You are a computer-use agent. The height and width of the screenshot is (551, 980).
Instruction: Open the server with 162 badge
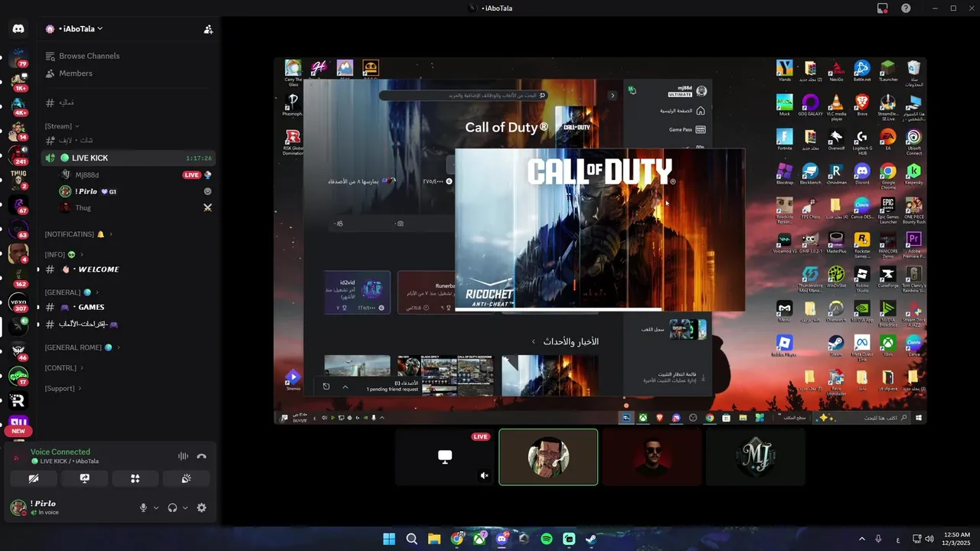point(18,277)
